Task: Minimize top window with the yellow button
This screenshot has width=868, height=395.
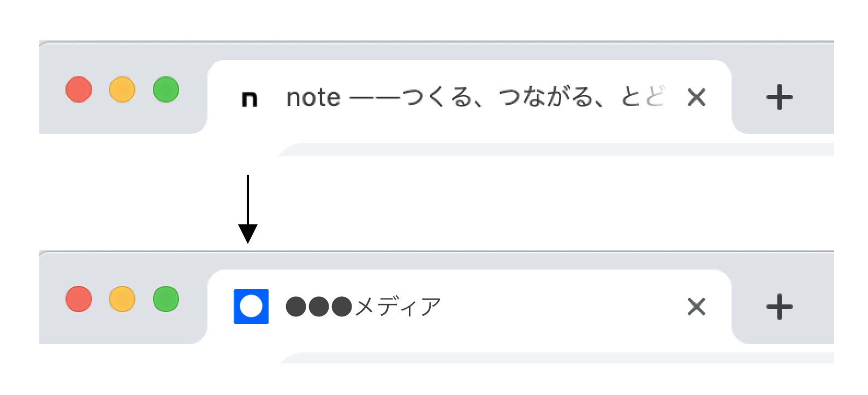Action: 122,89
